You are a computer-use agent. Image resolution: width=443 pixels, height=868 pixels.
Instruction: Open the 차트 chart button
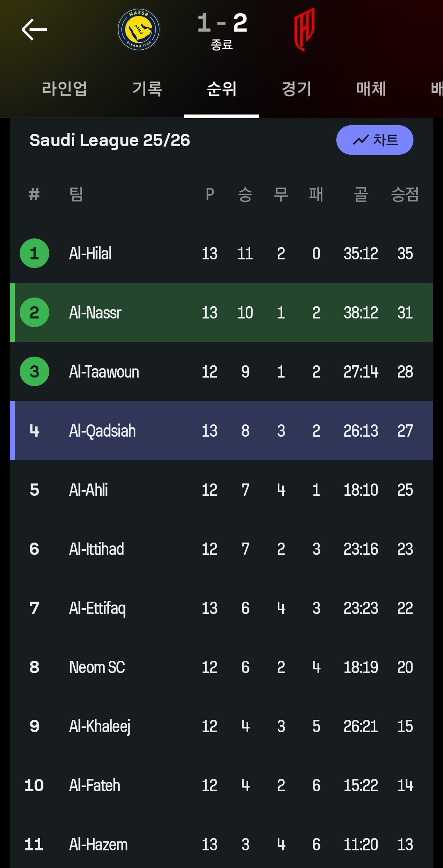pos(374,140)
